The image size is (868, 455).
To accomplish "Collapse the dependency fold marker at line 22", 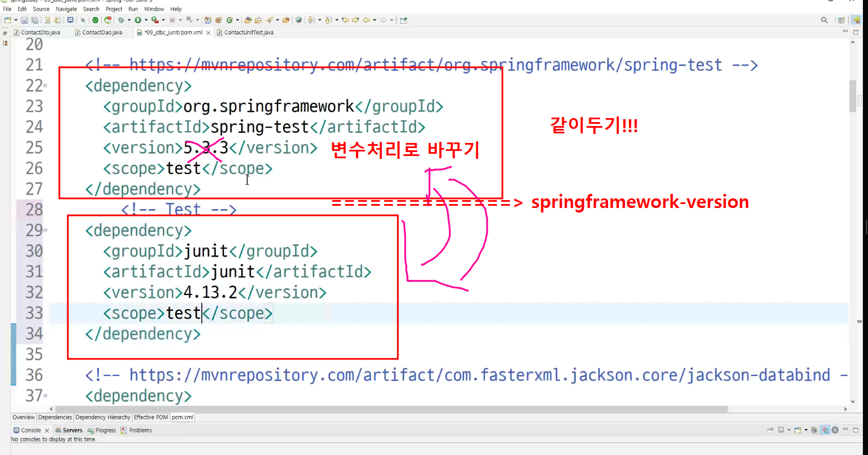I will [x=45, y=86].
